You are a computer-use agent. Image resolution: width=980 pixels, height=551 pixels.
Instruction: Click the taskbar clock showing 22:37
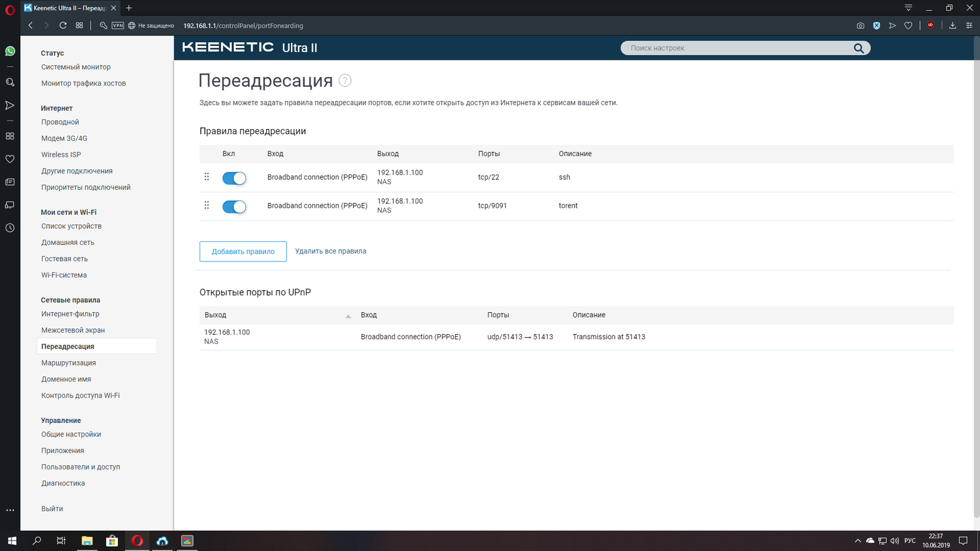point(936,541)
